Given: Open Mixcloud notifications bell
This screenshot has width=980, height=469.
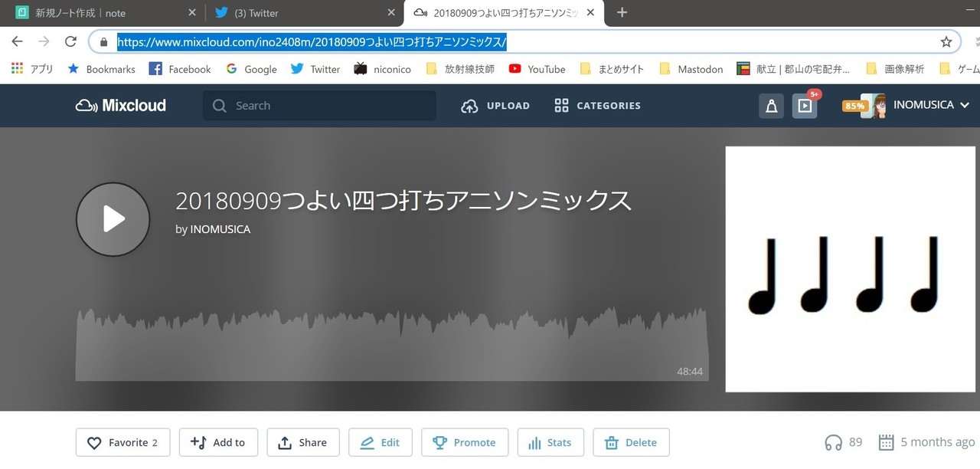Looking at the screenshot, I should [x=771, y=106].
